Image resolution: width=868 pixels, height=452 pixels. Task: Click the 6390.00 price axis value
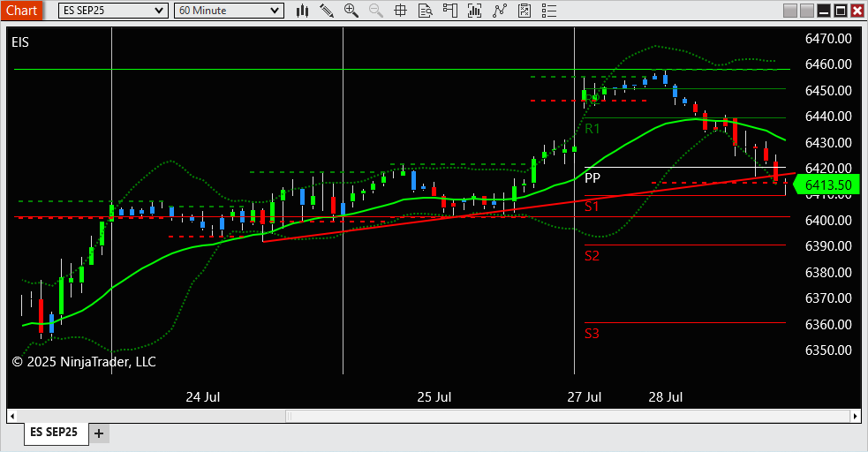click(828, 245)
